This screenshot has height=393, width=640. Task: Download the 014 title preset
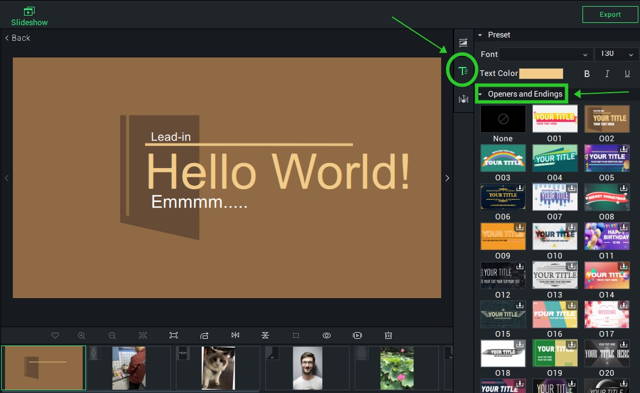click(x=623, y=266)
